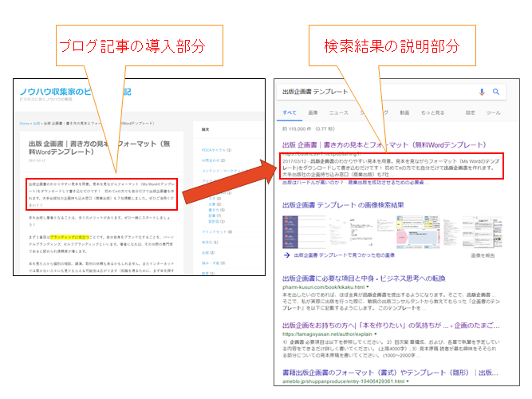Click the 文章 (2) subcategory
The height and width of the screenshot is (399, 532).
tap(215, 204)
